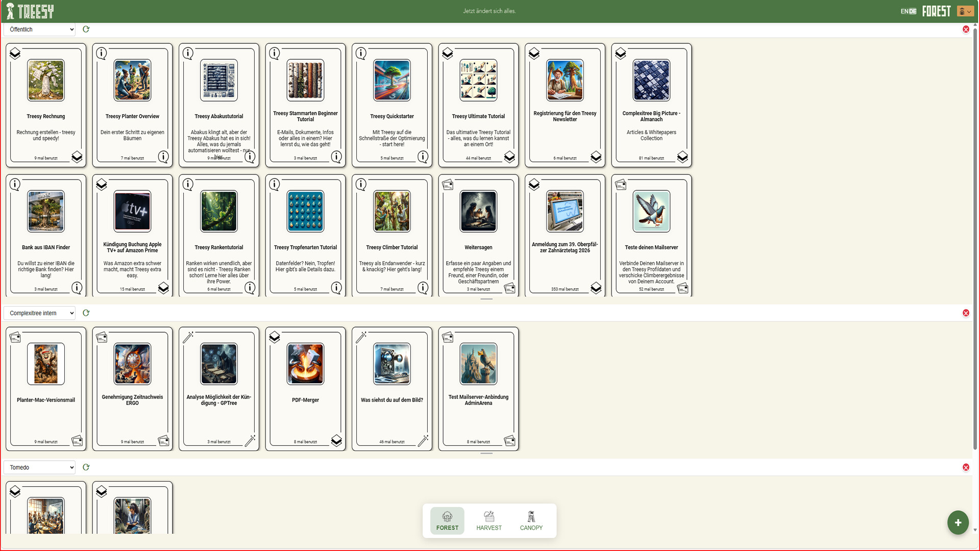Click mail icon on Teste deinen Mailserver card
Image resolution: width=980 pixels, height=551 pixels.
[621, 184]
